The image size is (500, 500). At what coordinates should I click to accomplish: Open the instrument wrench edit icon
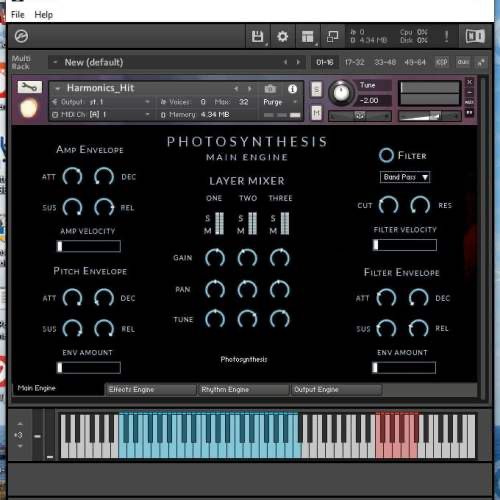tap(30, 87)
